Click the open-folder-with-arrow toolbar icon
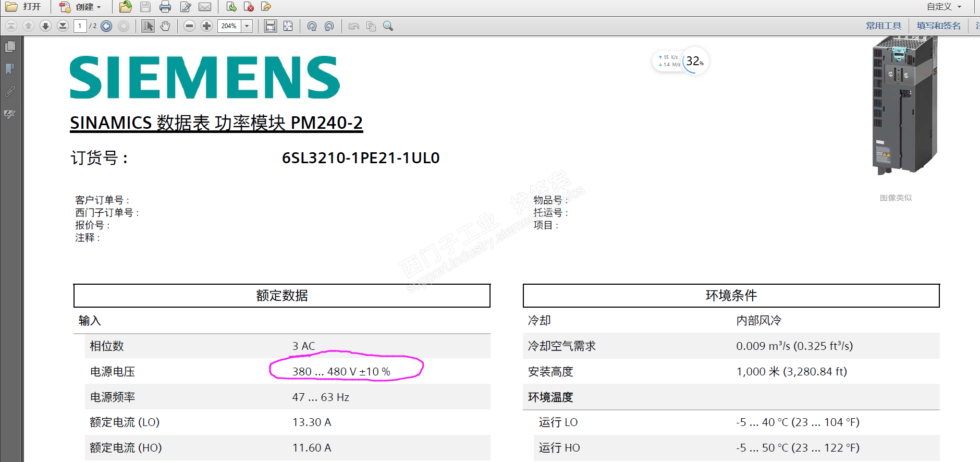 click(125, 7)
